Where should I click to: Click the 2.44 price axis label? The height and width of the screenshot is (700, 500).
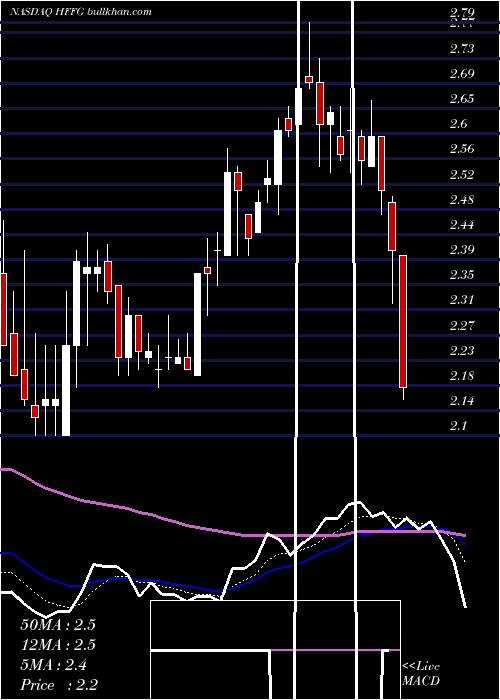click(462, 224)
